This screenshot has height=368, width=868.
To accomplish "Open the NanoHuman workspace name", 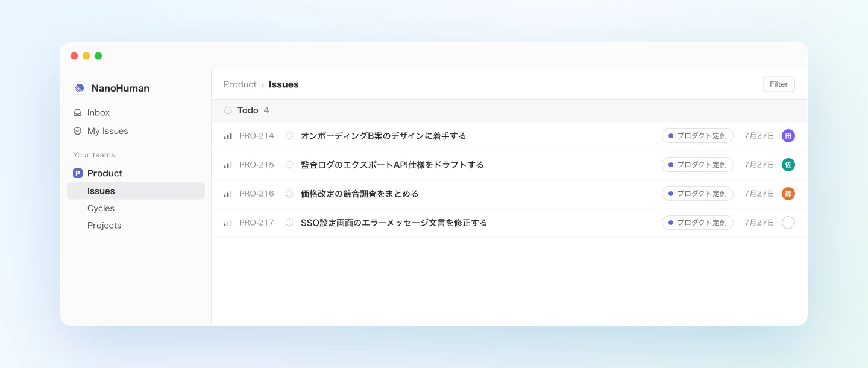I will [121, 88].
